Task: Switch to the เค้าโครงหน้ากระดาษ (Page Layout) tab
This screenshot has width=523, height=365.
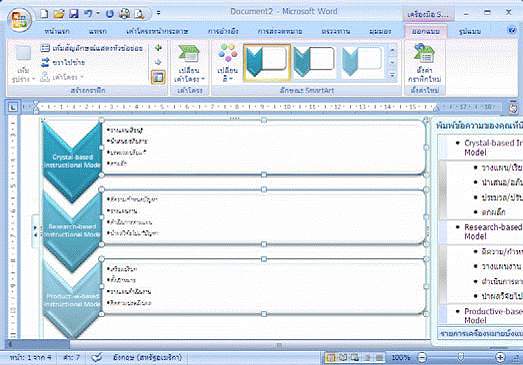Action: 157,31
